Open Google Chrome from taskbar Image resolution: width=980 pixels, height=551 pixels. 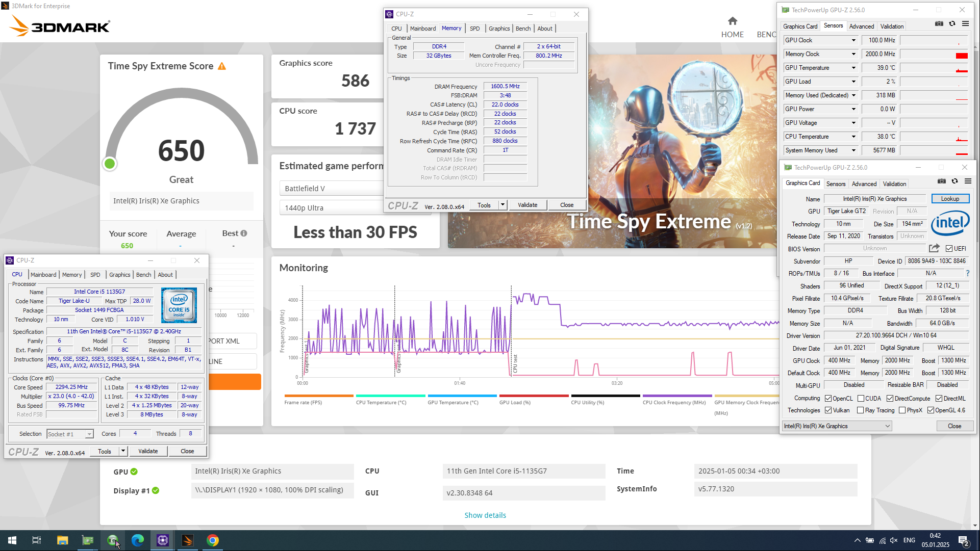(x=213, y=540)
